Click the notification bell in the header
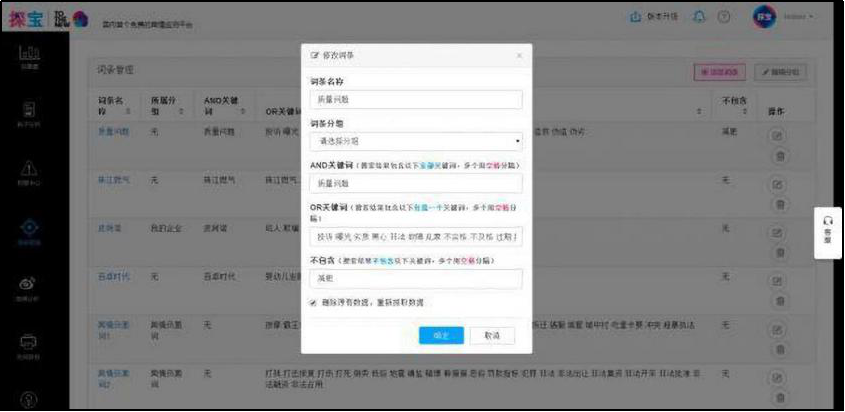Image resolution: width=845 pixels, height=412 pixels. (x=699, y=17)
